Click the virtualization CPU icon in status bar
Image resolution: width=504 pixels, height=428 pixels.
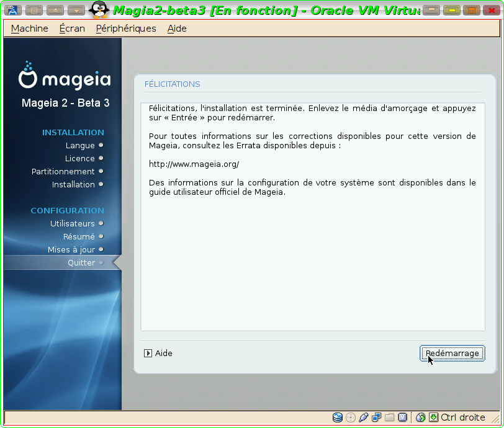(402, 417)
